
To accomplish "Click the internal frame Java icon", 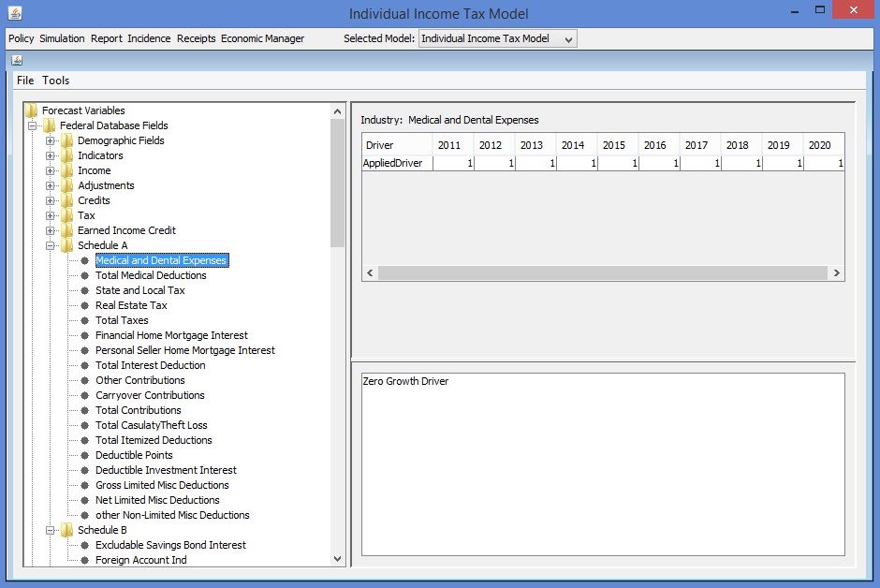I will [17, 60].
